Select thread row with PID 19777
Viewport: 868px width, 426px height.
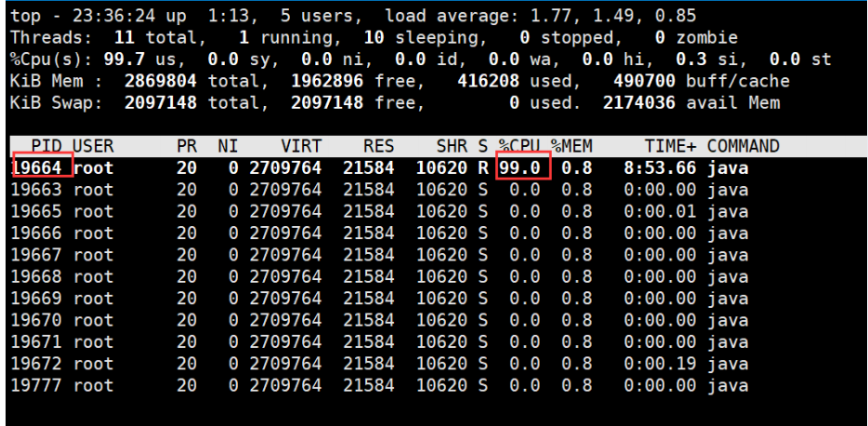380,386
